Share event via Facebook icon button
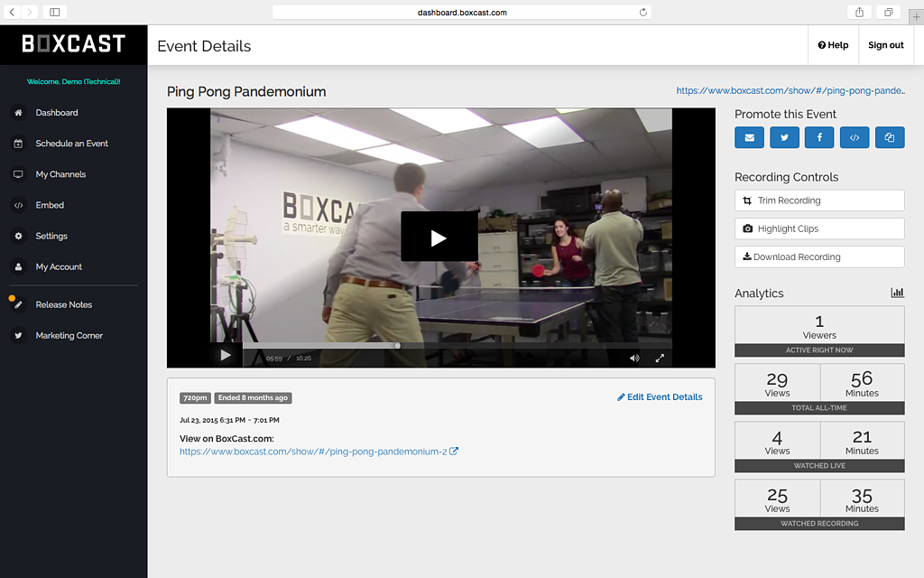The image size is (924, 578). click(x=819, y=137)
